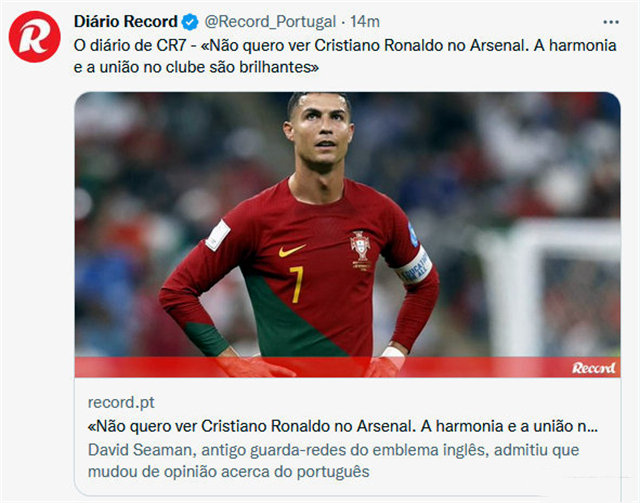Image resolution: width=640 pixels, height=503 pixels.
Task: Click the Portugal crest on the jersey
Action: click(361, 250)
